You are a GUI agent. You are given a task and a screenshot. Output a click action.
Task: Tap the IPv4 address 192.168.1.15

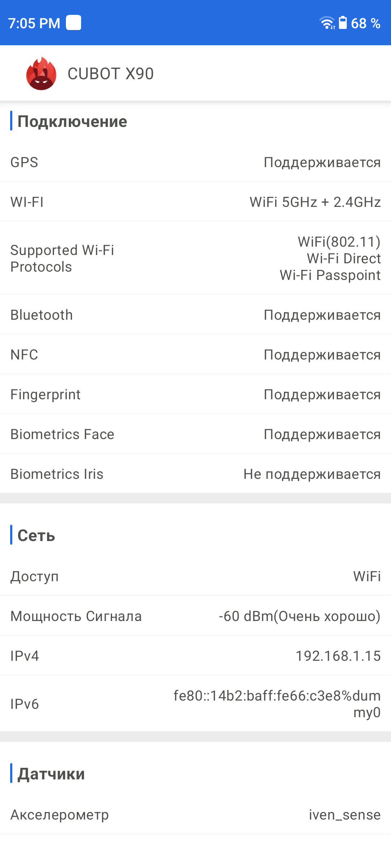pos(338,656)
